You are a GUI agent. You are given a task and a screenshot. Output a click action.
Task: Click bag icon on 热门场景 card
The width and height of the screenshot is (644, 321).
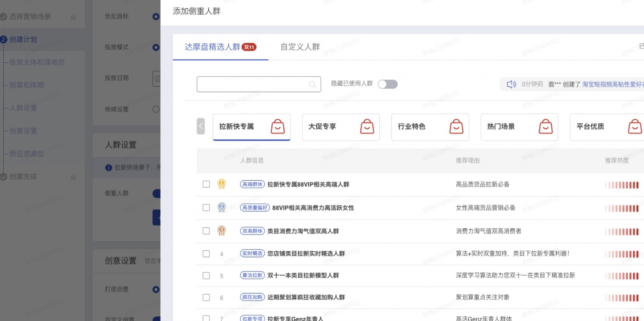pyautogui.click(x=546, y=127)
